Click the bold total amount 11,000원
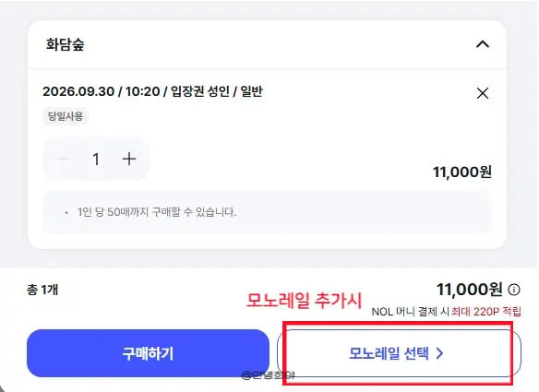 [470, 290]
